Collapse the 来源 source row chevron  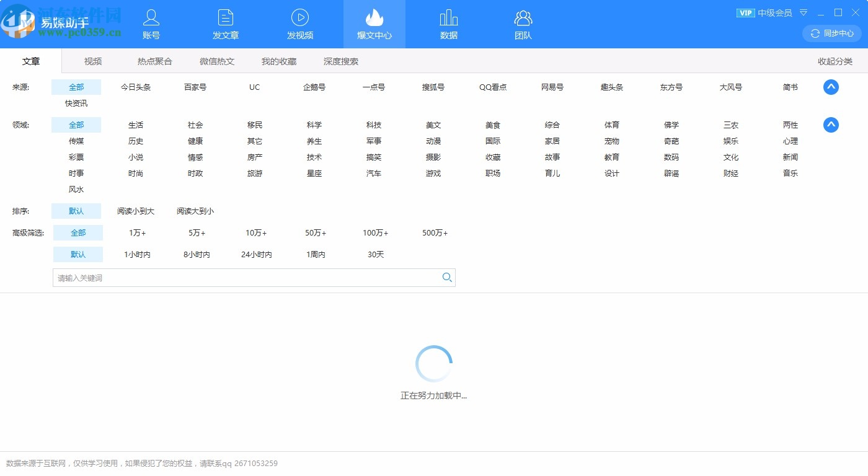pyautogui.click(x=831, y=87)
